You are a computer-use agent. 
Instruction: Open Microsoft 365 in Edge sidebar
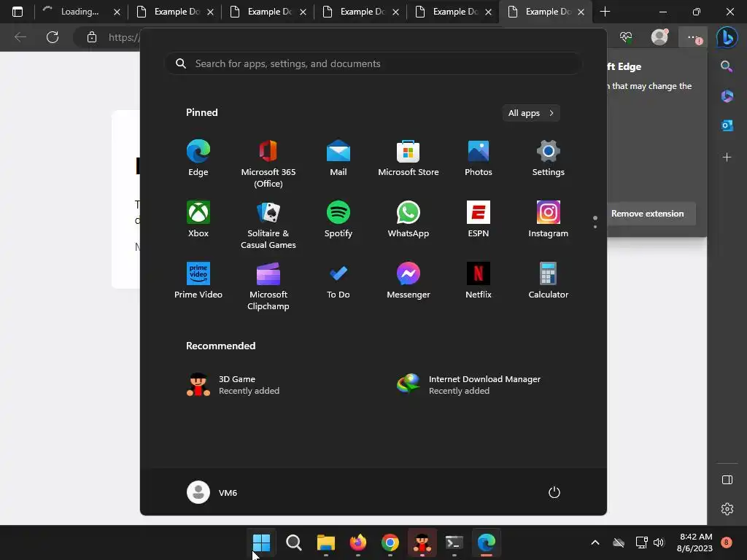[727, 96]
